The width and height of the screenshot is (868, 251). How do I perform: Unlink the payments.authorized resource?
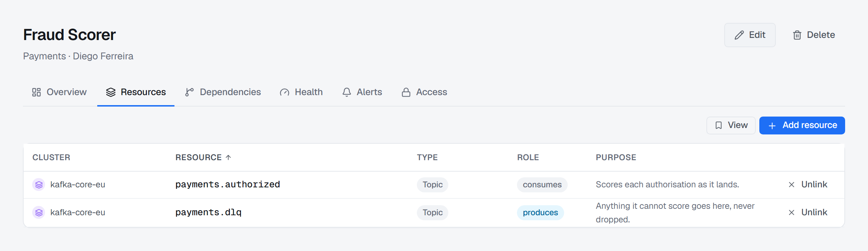tap(808, 184)
